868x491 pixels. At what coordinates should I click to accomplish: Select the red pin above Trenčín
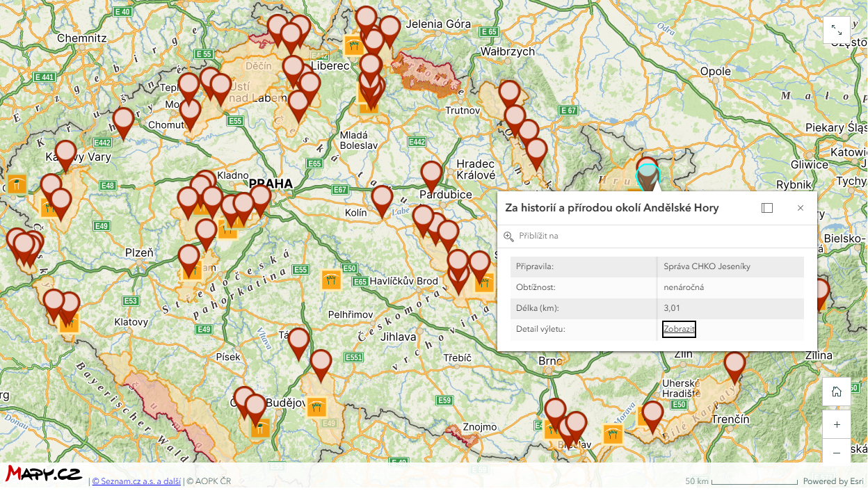coord(734,368)
